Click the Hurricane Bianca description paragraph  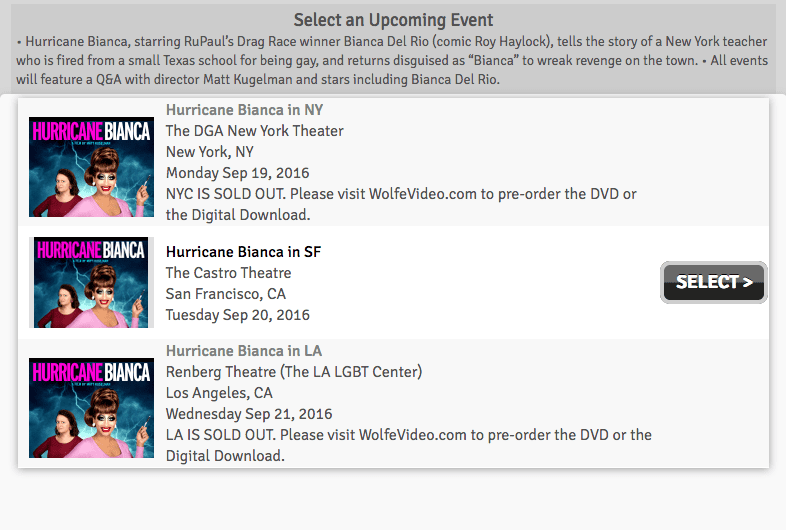pos(393,60)
